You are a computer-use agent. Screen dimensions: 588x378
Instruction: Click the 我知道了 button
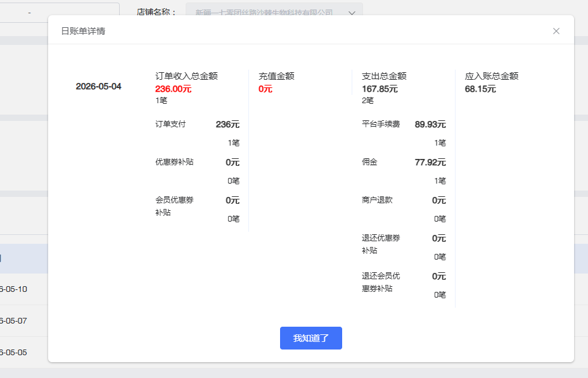click(x=311, y=338)
